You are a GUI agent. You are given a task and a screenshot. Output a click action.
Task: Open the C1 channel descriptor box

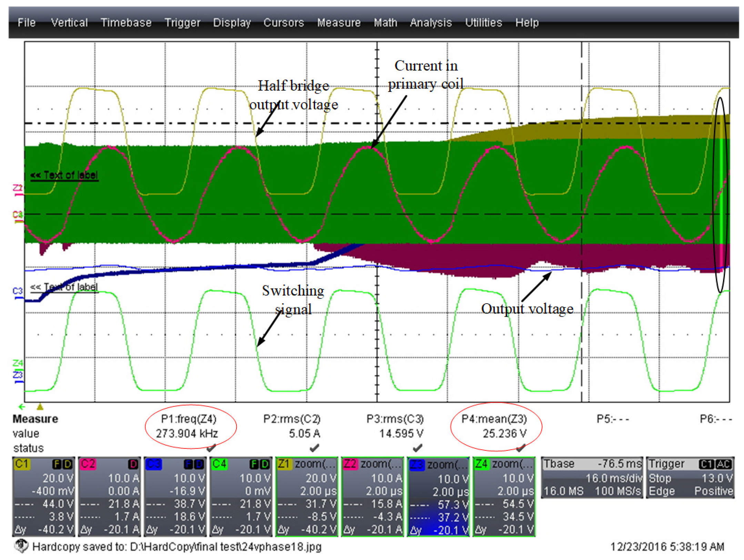click(x=43, y=496)
